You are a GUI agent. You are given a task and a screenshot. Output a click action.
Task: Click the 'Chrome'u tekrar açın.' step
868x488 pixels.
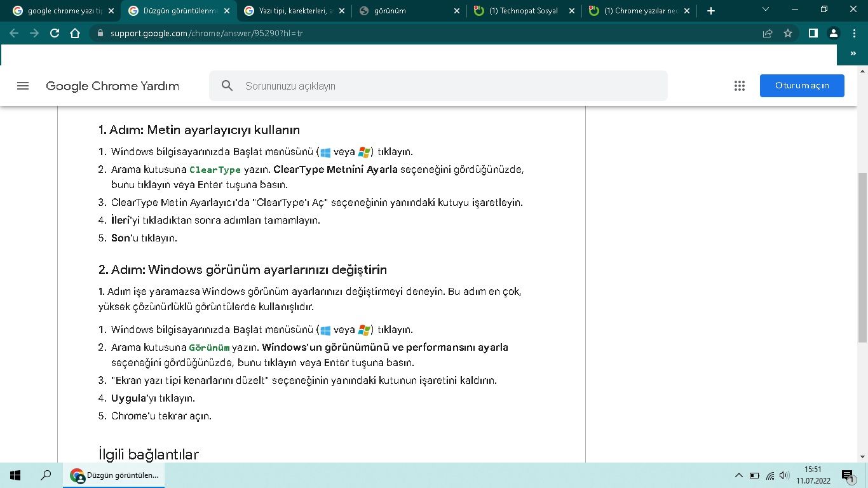point(161,416)
